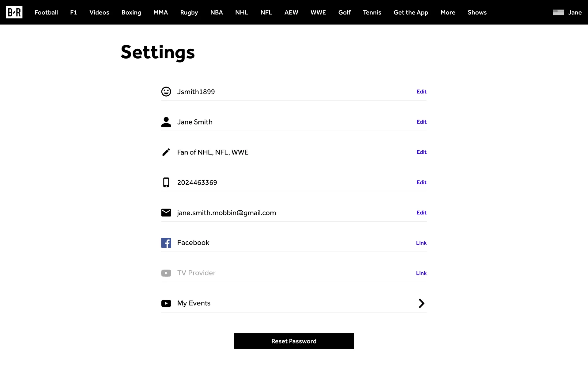Open the Boxing nav item
Screen dimensions: 588x368
coord(131,13)
